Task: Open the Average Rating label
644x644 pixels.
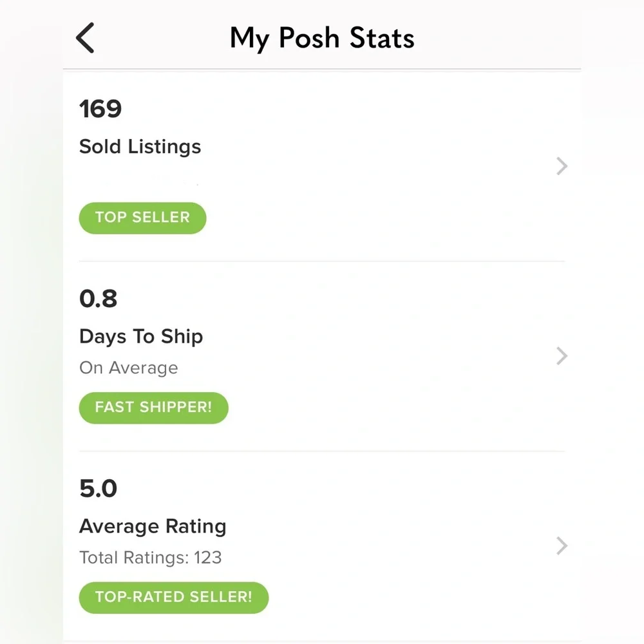Action: pyautogui.click(x=153, y=526)
